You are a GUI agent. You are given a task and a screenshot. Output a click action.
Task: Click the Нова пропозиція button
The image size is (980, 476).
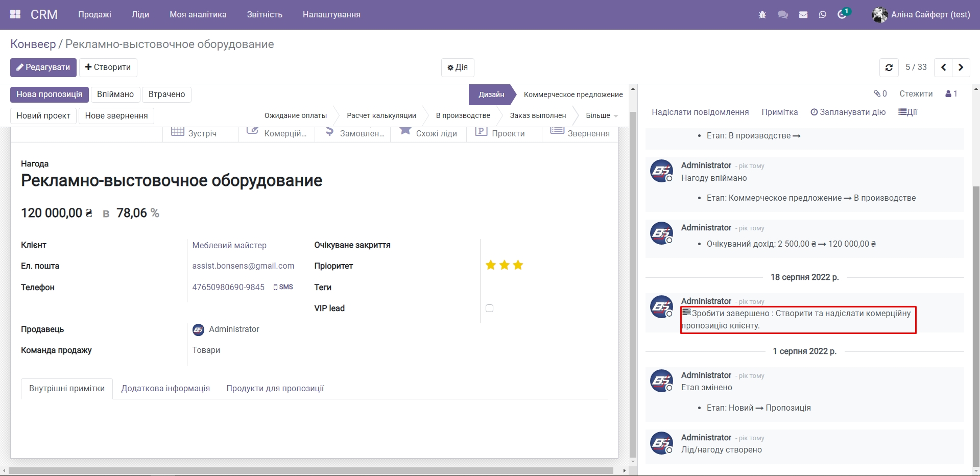pos(50,94)
